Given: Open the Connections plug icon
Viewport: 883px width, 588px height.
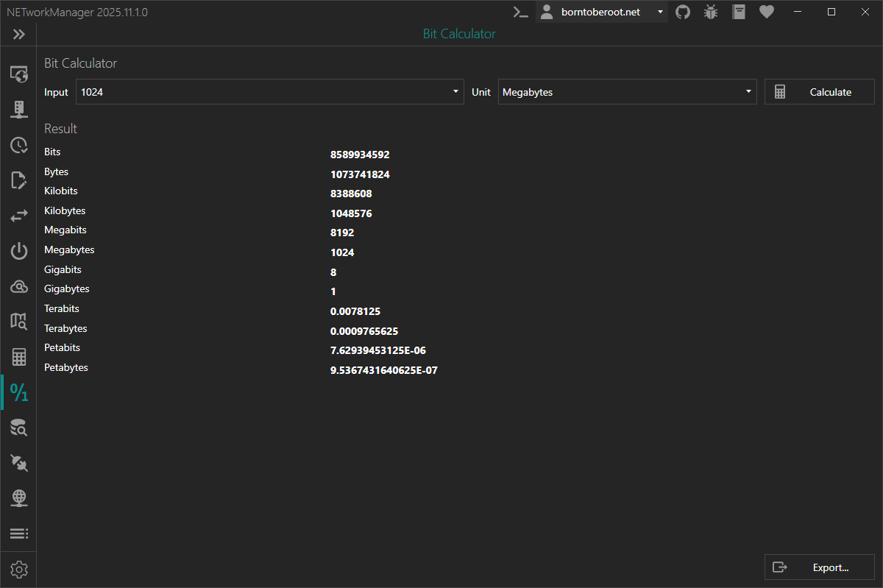Looking at the screenshot, I should [19, 462].
